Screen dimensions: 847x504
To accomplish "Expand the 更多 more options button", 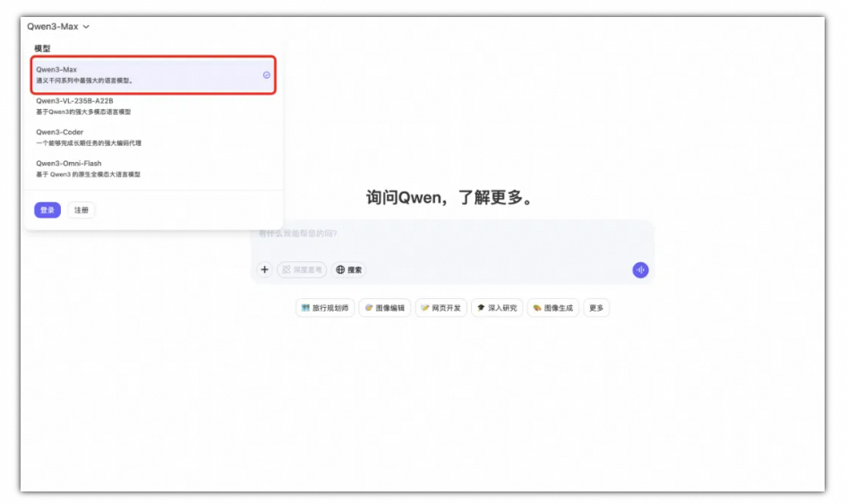I will coord(596,308).
